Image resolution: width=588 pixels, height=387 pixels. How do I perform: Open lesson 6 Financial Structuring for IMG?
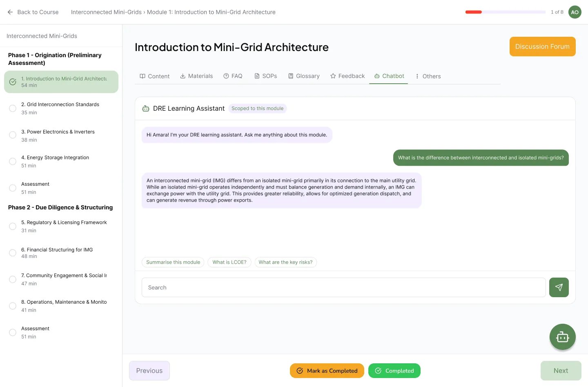coord(61,253)
